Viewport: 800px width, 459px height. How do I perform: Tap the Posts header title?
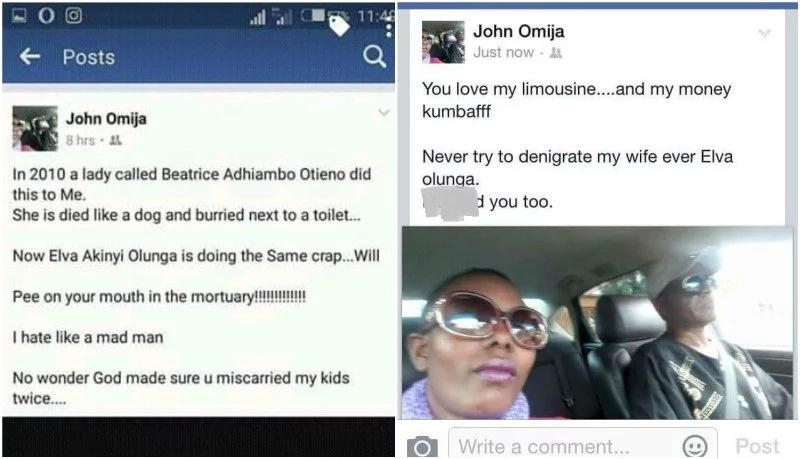[89, 57]
